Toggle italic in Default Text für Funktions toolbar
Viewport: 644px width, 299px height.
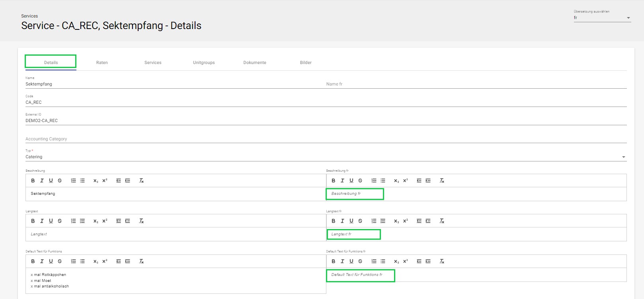pyautogui.click(x=42, y=261)
